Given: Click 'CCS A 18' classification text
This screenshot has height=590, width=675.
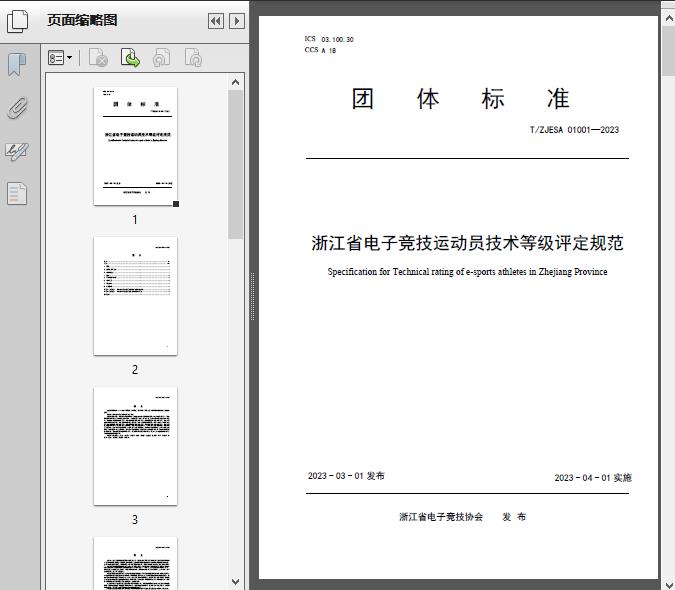Looking at the screenshot, I should pyautogui.click(x=320, y=50).
